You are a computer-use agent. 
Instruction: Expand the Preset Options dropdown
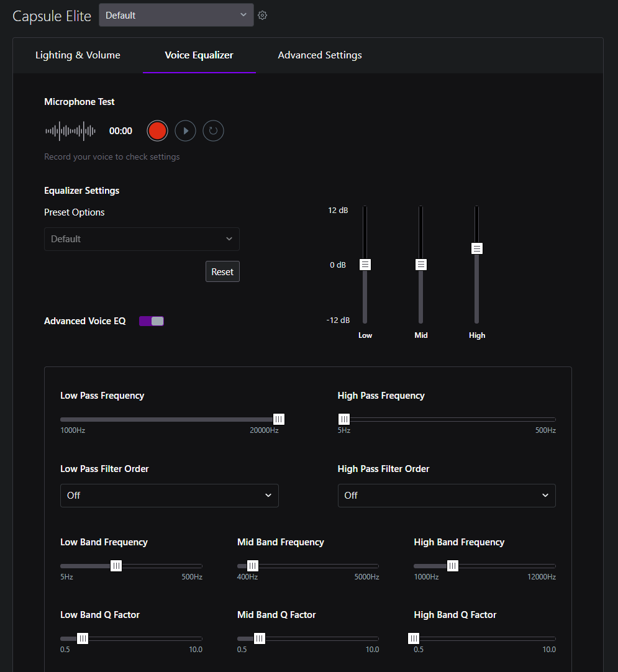click(142, 239)
